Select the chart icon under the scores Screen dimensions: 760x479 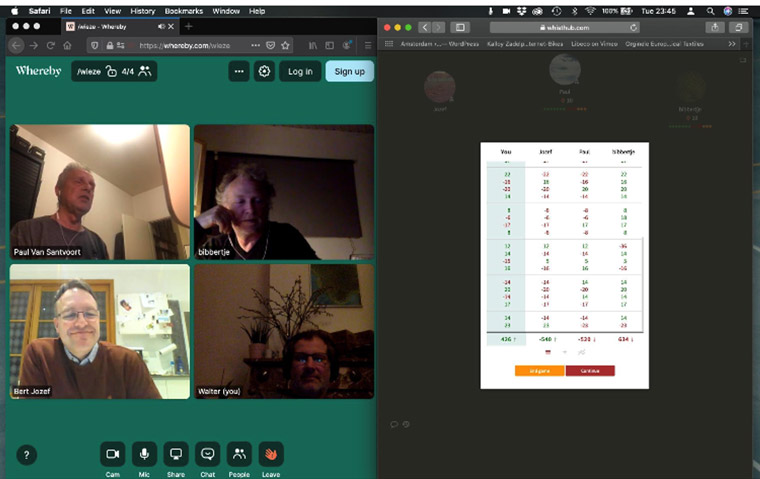click(581, 352)
